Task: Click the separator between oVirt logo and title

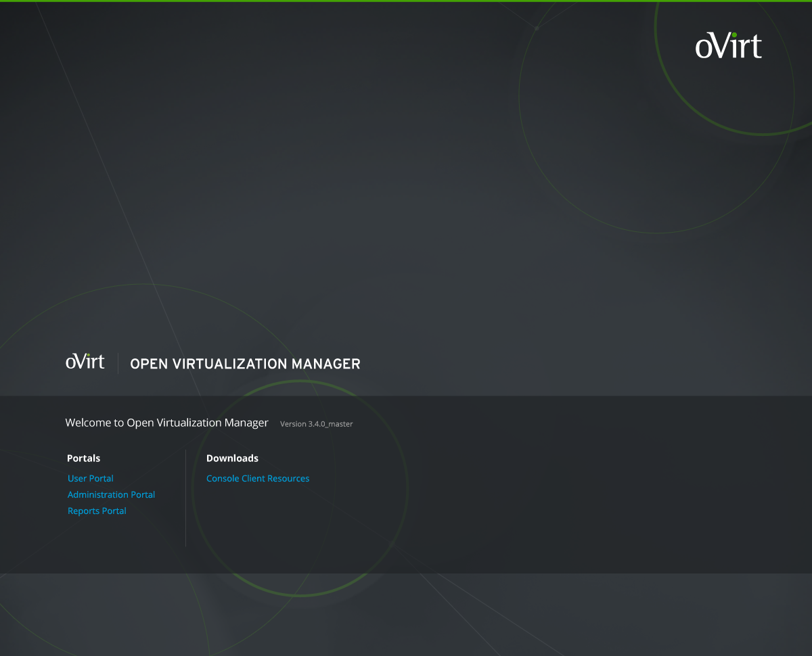Action: tap(118, 363)
